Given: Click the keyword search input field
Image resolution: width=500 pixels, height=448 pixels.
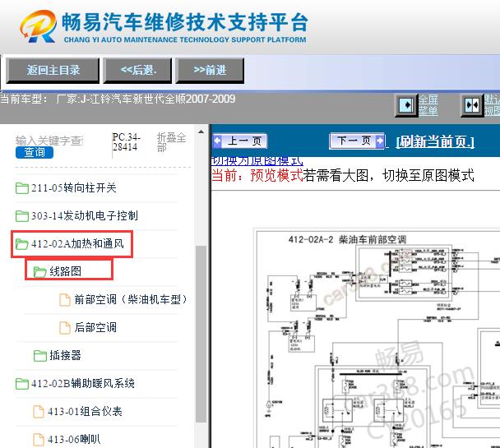Looking at the screenshot, I should [x=49, y=141].
